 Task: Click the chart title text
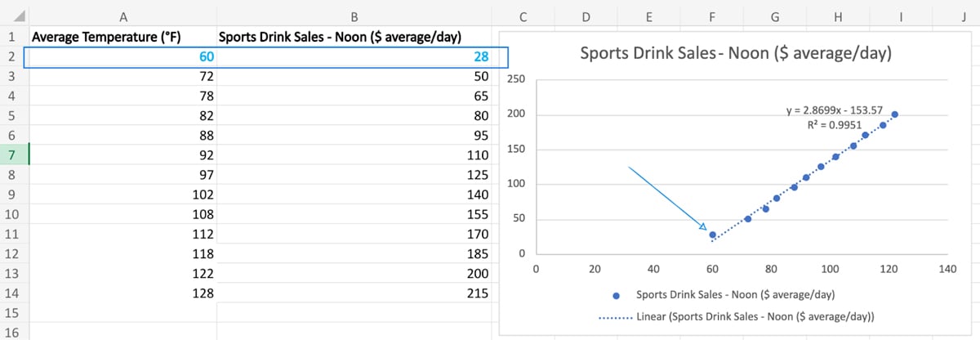coord(734,54)
